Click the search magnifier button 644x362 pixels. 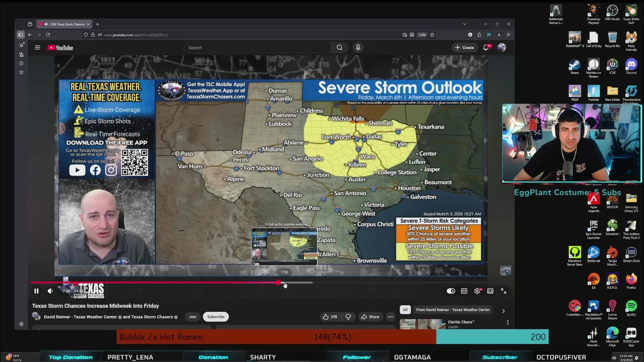point(340,48)
